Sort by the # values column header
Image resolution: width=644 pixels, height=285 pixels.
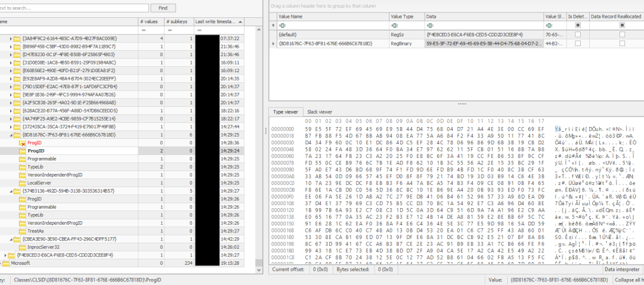tap(151, 21)
